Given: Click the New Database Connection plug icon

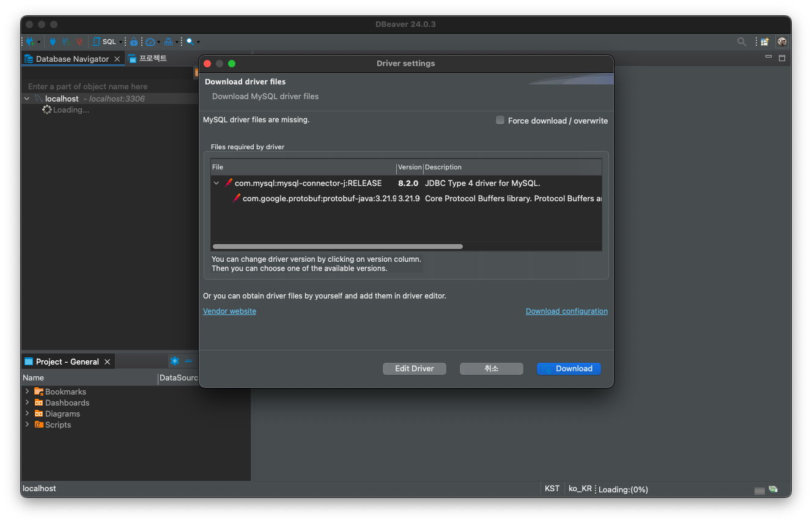Looking at the screenshot, I should pos(30,42).
